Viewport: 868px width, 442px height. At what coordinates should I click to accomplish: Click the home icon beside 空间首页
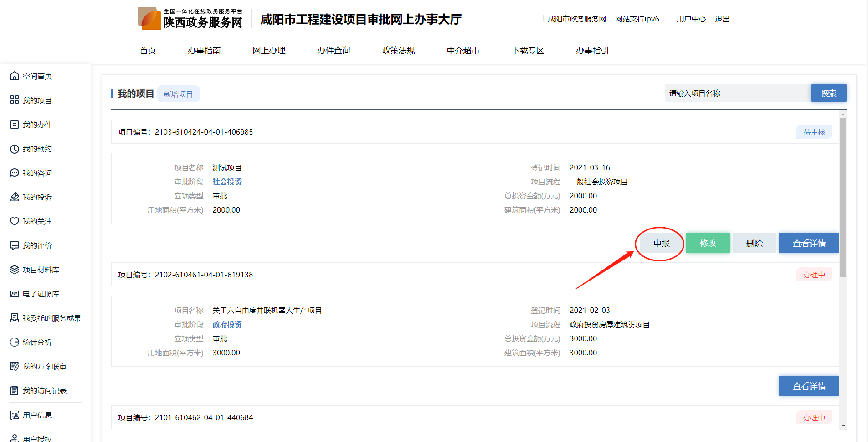pos(15,76)
